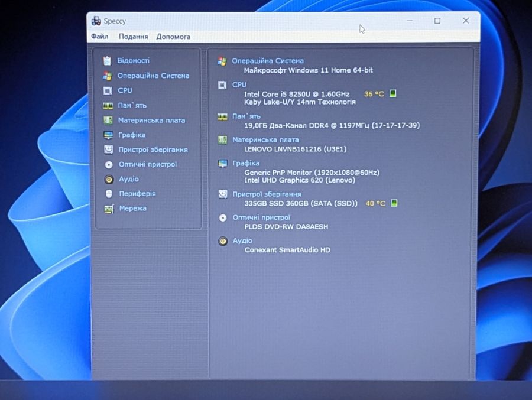Open the Файл menu
This screenshot has width=532, height=400.
coord(100,36)
